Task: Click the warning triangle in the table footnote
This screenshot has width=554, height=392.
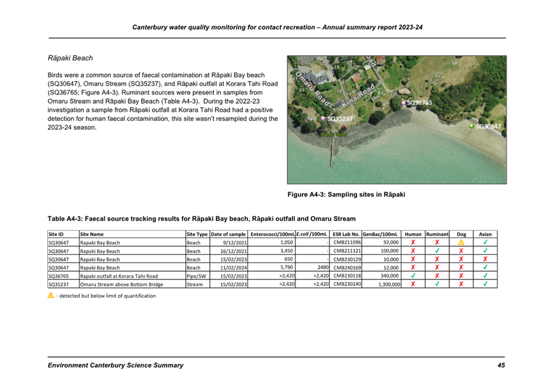Action: point(50,296)
